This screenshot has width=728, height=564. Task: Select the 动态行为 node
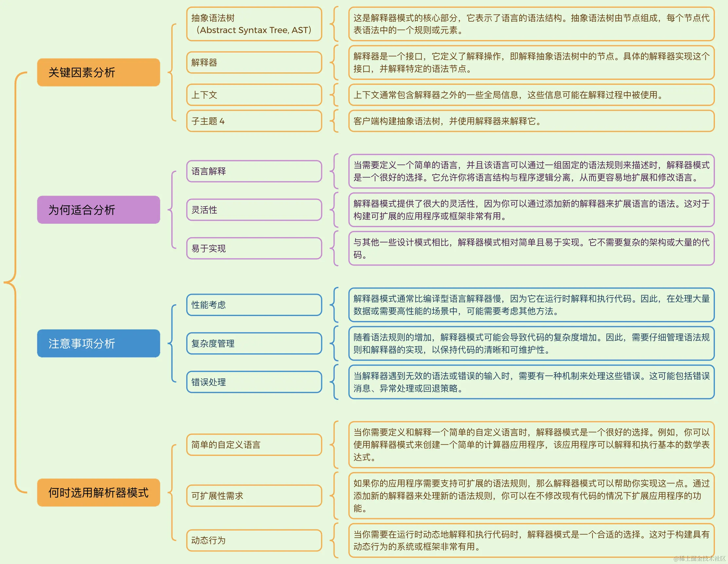(254, 540)
